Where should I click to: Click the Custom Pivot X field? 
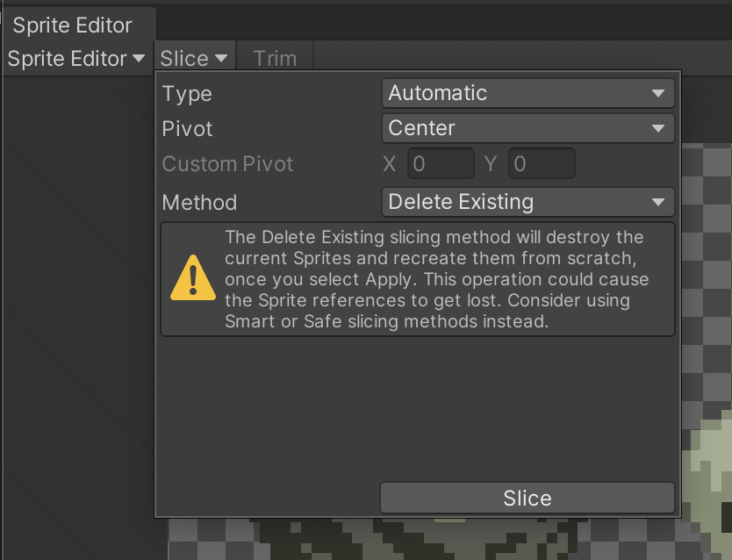pos(441,164)
